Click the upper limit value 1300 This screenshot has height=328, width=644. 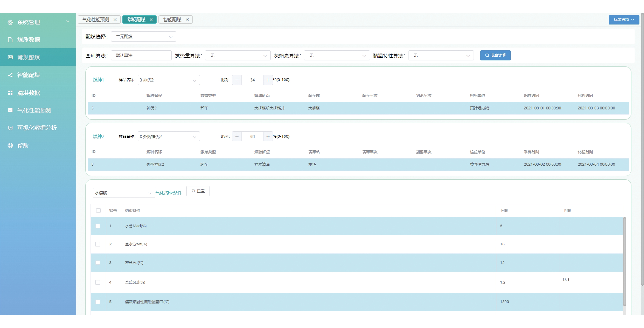(x=504, y=302)
